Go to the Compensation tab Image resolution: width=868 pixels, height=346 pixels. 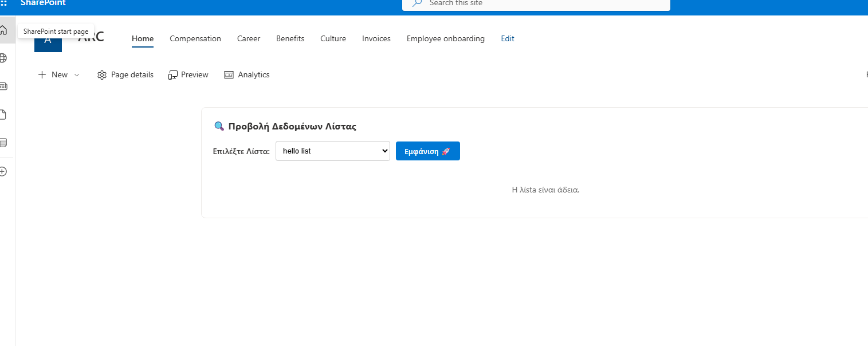coord(195,39)
